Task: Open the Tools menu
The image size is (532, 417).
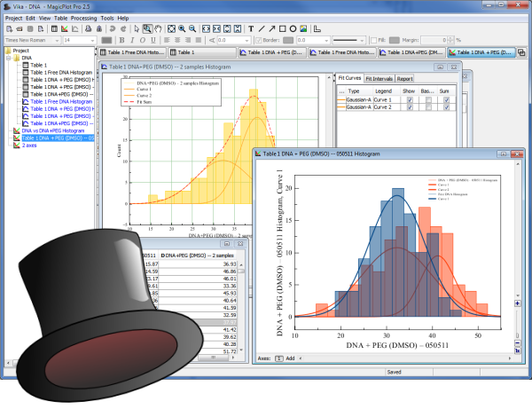Action: coord(107,19)
